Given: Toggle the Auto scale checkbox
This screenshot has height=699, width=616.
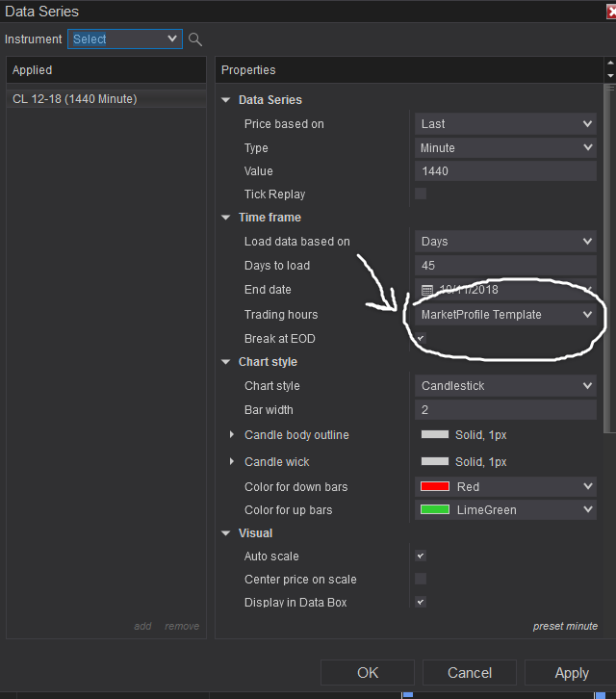Looking at the screenshot, I should pyautogui.click(x=421, y=556).
